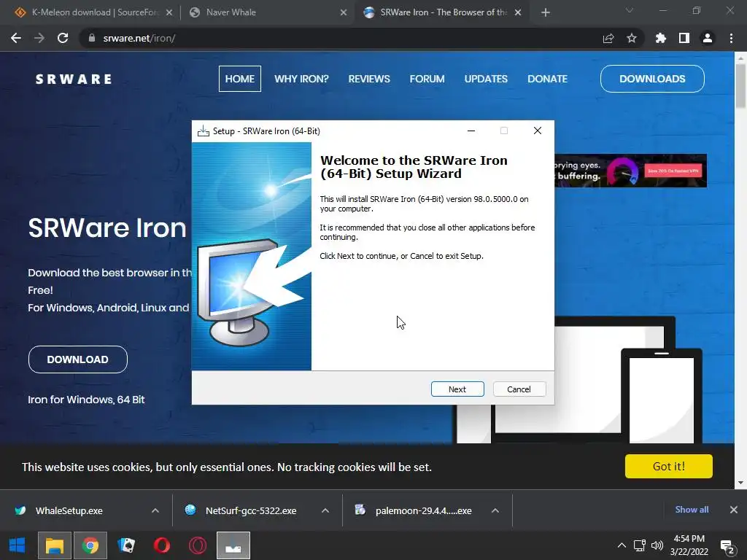
Task: Click the VPN advertisement banner
Action: click(631, 171)
